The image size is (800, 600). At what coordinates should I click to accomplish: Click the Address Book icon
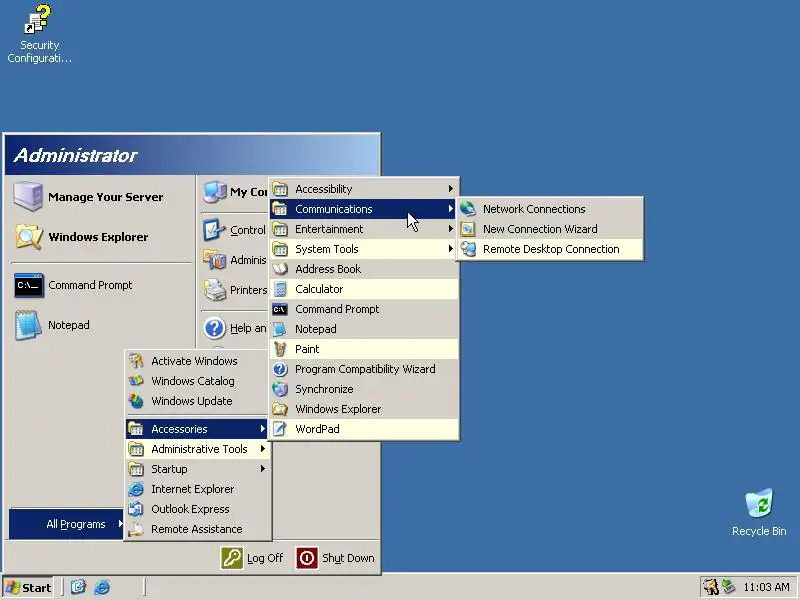[280, 269]
